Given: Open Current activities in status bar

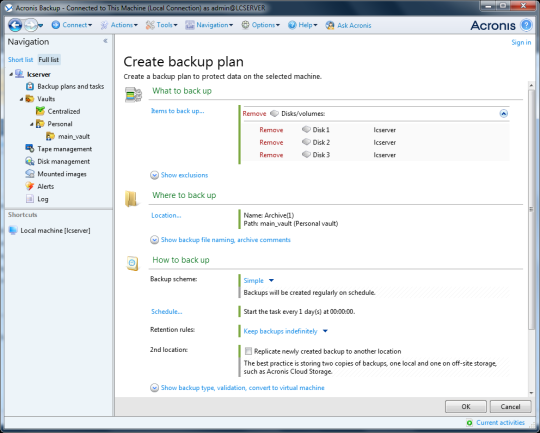Looking at the screenshot, I should (500, 423).
